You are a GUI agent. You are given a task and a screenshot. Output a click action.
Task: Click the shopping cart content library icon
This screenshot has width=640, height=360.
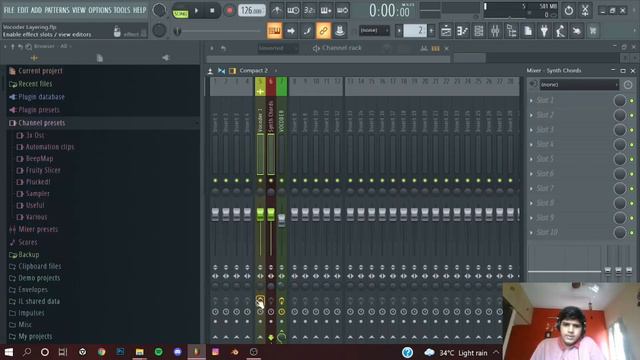pos(593,31)
